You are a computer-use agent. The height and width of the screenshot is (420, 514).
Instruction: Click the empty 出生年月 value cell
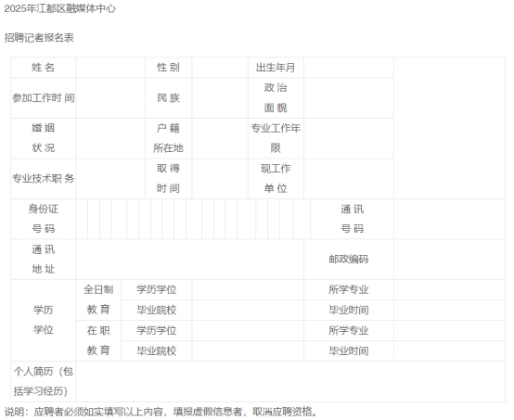coord(349,68)
